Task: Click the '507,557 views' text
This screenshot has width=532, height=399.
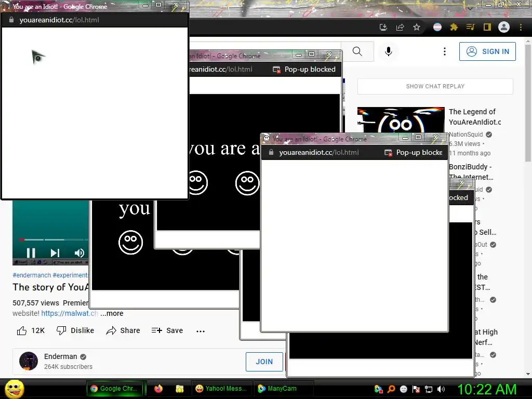Action: [36, 303]
